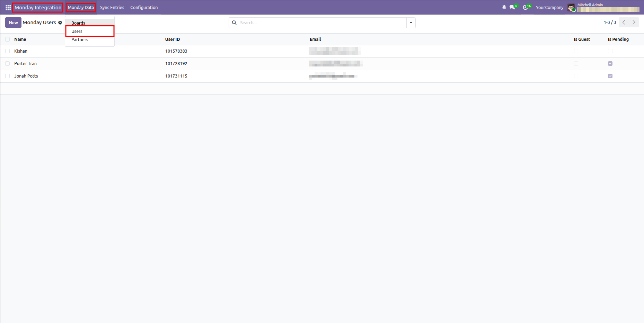Screen dimensions: 644x323
Task: Click user ID 101728192
Action: [176, 64]
